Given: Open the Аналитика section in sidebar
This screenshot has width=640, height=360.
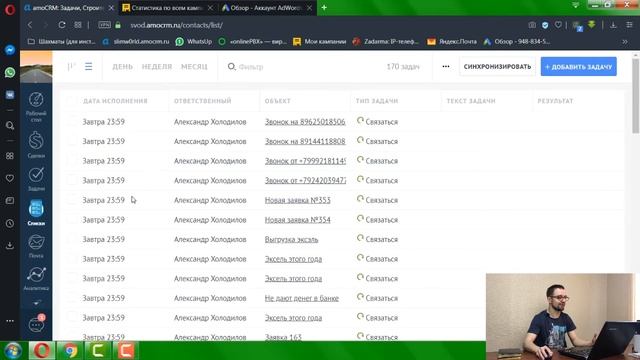Looking at the screenshot, I should 36,278.
